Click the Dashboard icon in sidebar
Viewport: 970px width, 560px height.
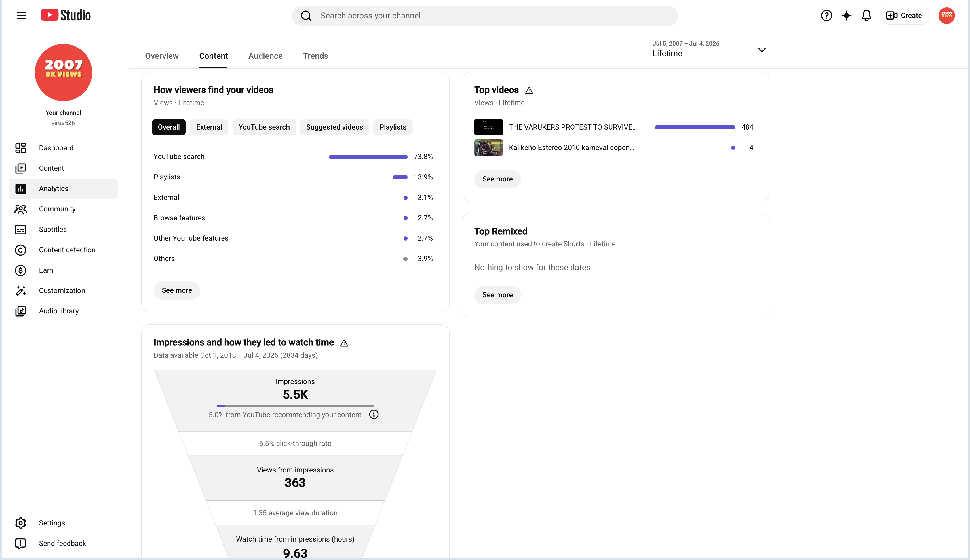click(x=20, y=148)
